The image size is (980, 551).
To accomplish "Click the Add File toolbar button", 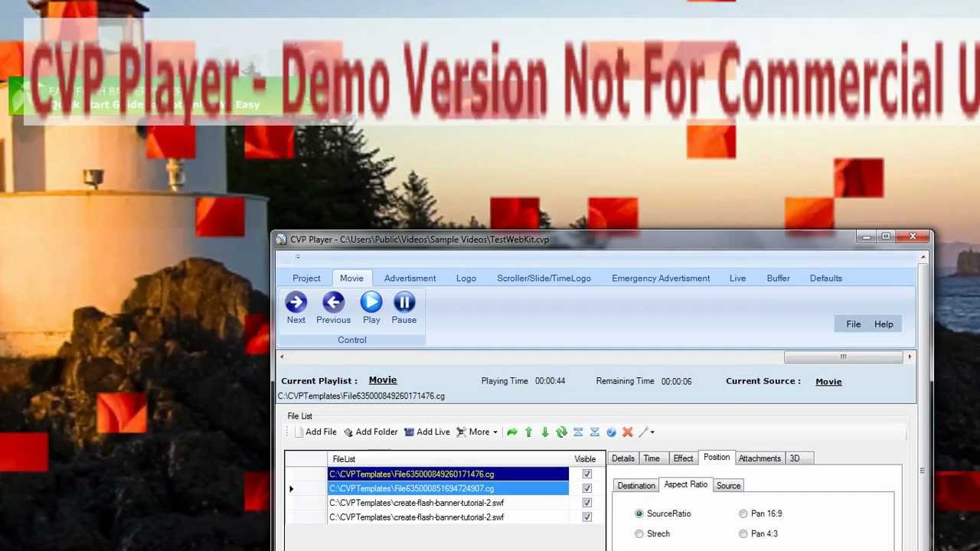I will click(x=315, y=432).
